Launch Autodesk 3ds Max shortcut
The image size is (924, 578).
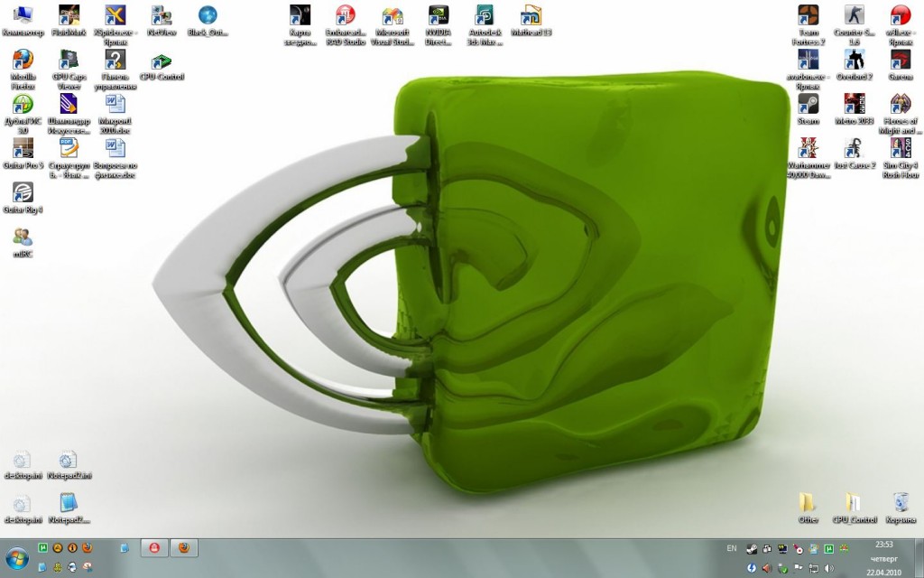click(x=485, y=25)
